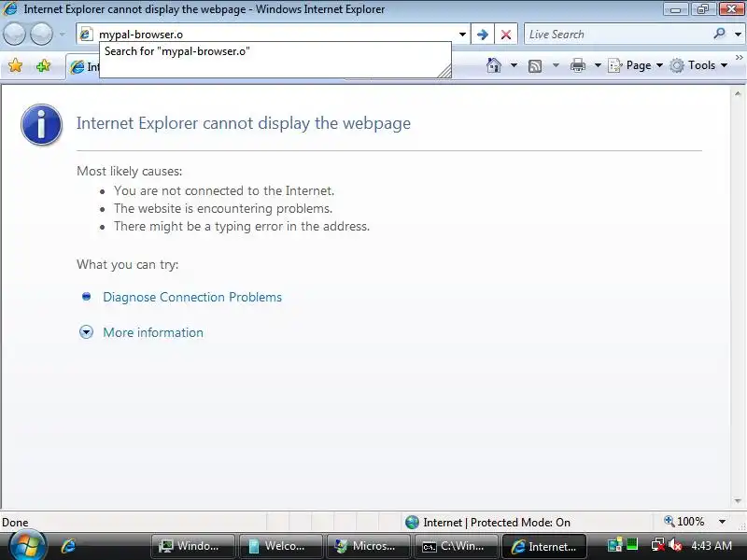Open the recent pages dropdown arrow

62,35
